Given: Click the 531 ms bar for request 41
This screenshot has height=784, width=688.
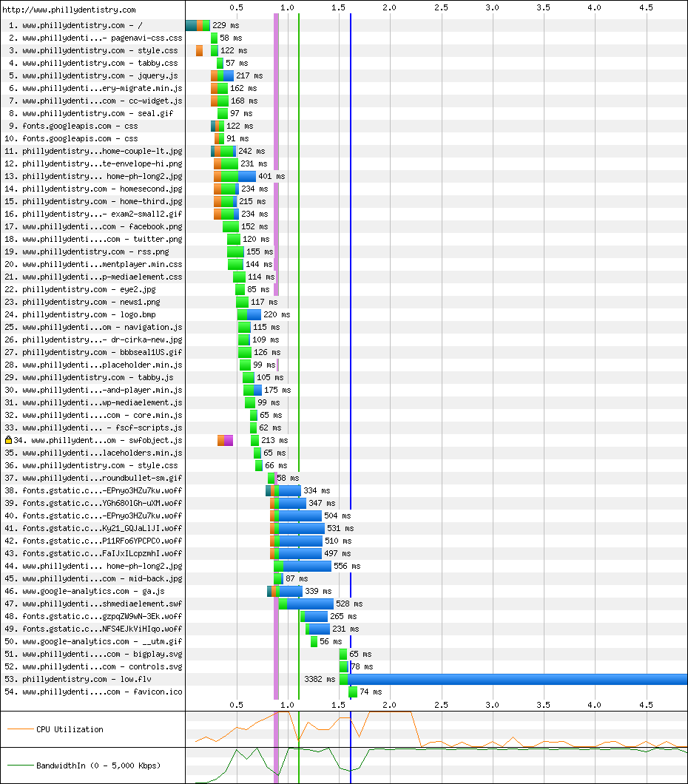Looking at the screenshot, I should 297,528.
